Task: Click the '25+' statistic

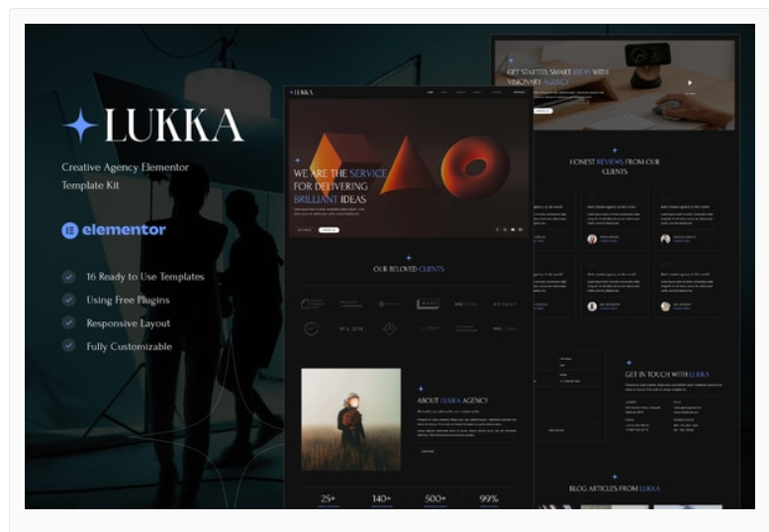Action: point(328,498)
